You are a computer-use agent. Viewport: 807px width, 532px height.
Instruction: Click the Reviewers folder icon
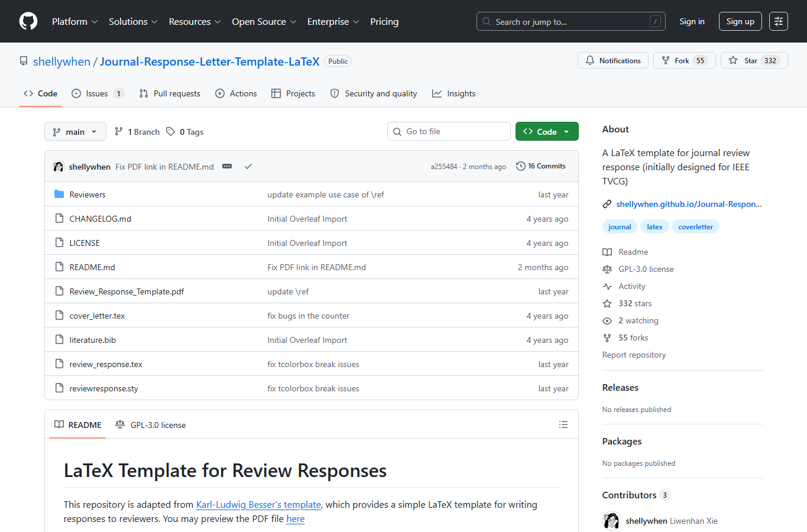click(x=59, y=194)
